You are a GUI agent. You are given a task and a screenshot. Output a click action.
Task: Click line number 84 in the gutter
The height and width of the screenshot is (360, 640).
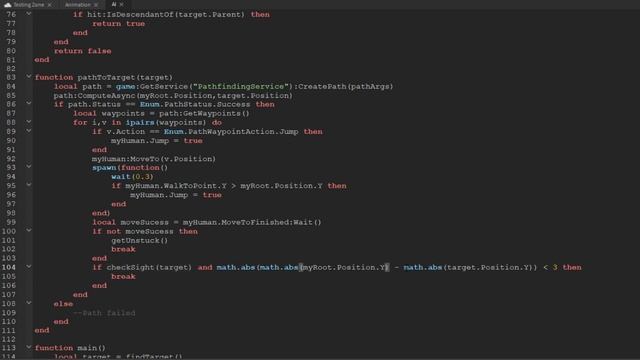coord(11,87)
